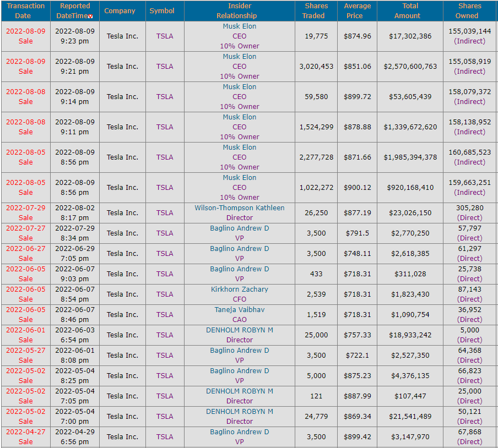Screen dimensions: 498x448
Task: Click the sort arrow icon beside Reported DateTime
Action: pyautogui.click(x=90, y=17)
